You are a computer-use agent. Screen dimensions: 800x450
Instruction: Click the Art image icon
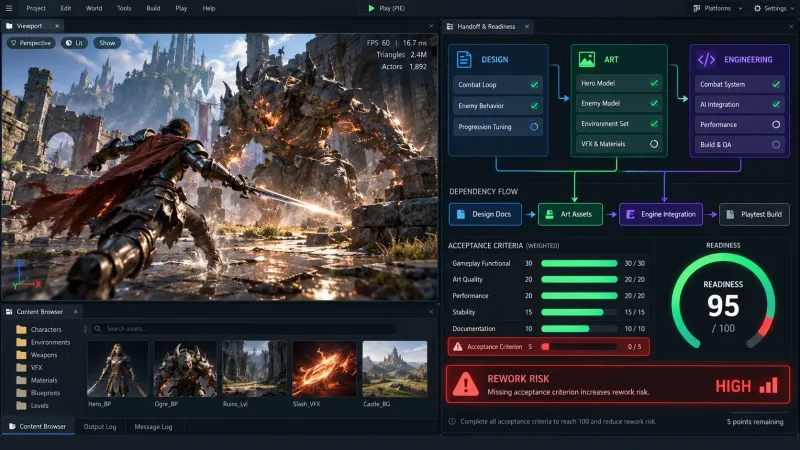(x=587, y=60)
